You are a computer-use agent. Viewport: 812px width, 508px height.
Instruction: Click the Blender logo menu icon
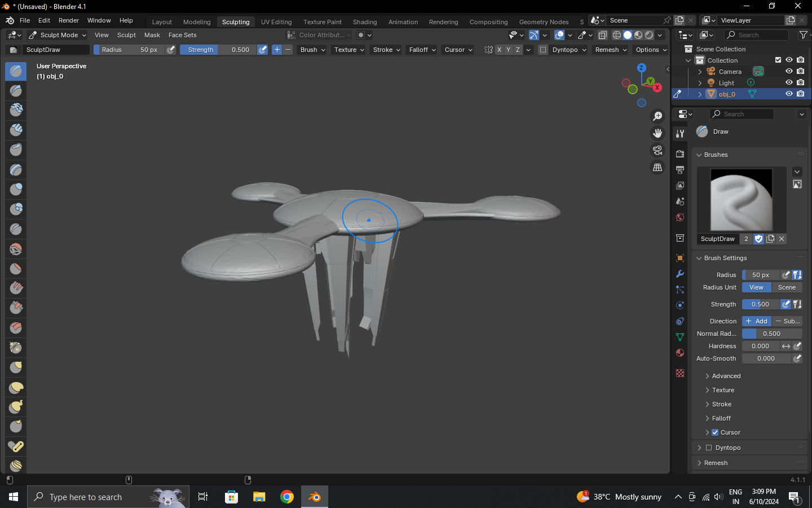pyautogui.click(x=10, y=20)
